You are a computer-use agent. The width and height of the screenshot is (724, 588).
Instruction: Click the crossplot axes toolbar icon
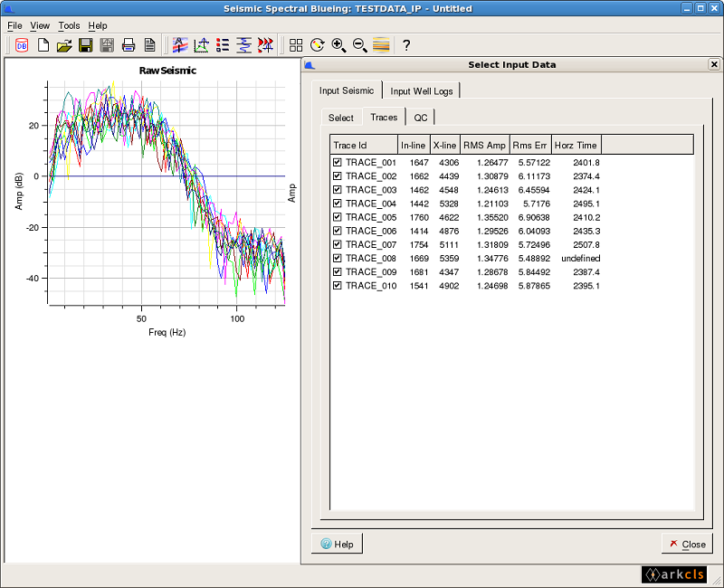pos(200,44)
